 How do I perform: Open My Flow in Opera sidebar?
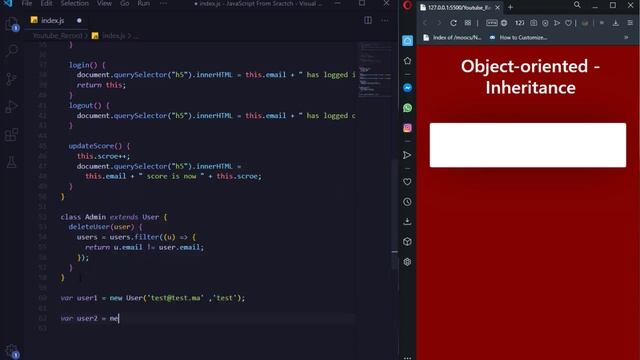pyautogui.click(x=407, y=155)
